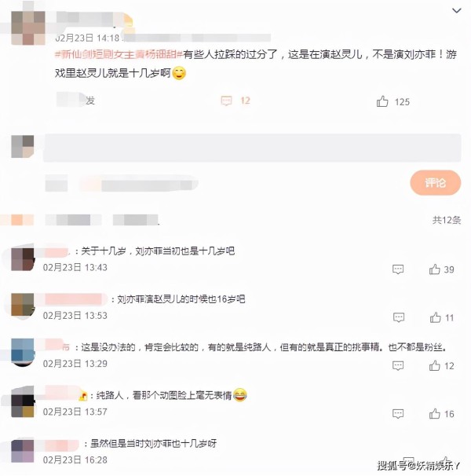This screenshot has height=476, width=471.
Task: Click the 转发 repost button under main post
Action: pos(76,100)
